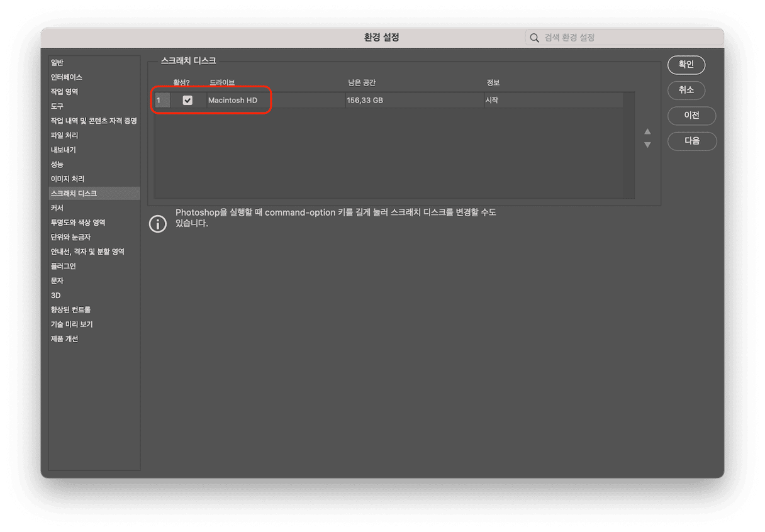765x532 pixels.
Task: Open 투명도와 색상 영역 settings
Action: (78, 223)
